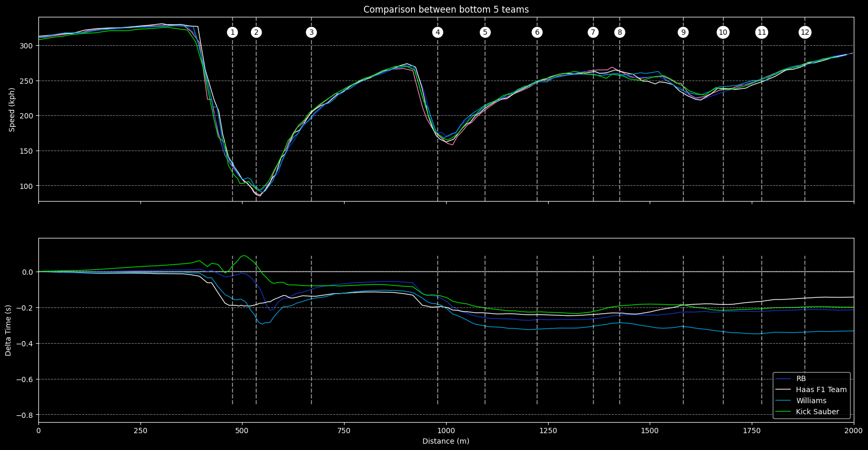Image resolution: width=868 pixels, height=450 pixels.
Task: Select the corner 6 circle marker
Action: (x=537, y=33)
